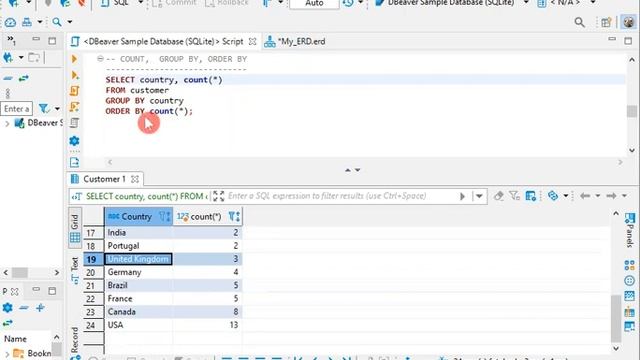Image resolution: width=640 pixels, height=360 pixels.
Task: Switch to DBeaver perspective icon
Action: pyautogui.click(x=629, y=22)
